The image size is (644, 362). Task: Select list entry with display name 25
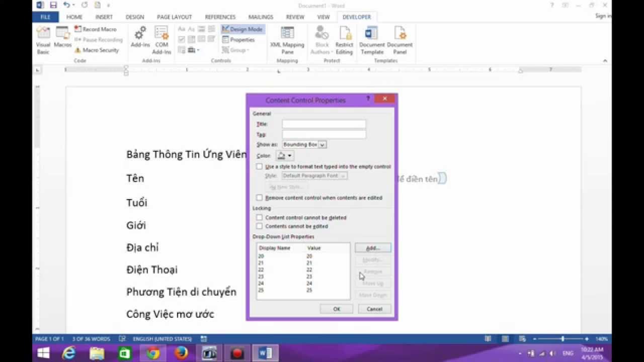(x=303, y=290)
